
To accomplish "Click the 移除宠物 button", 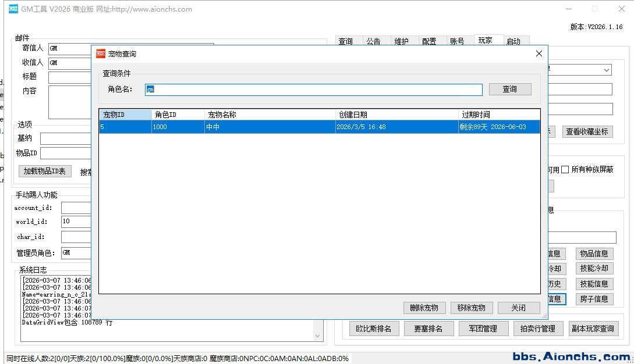I will pyautogui.click(x=471, y=308).
